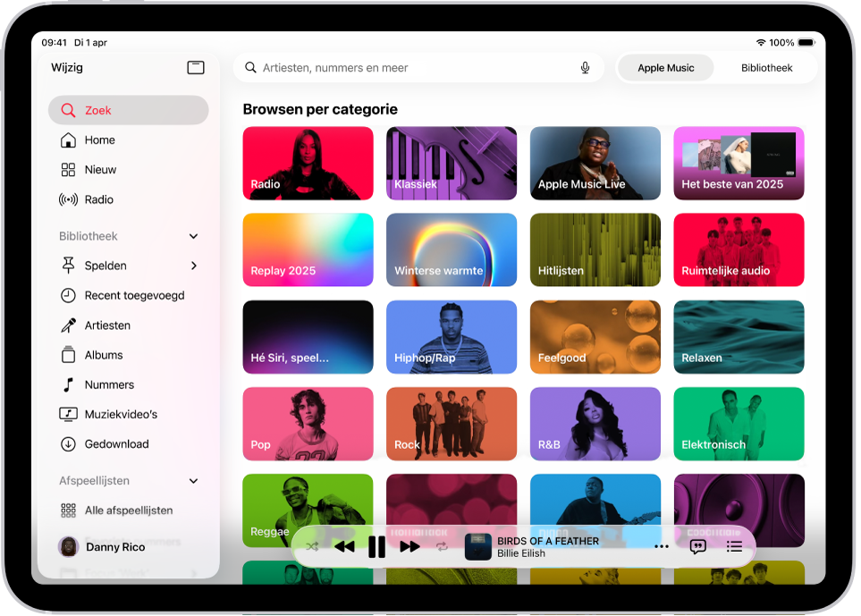Screen dimensions: 861x616
Task: Open the play queue list icon
Action: tap(734, 547)
